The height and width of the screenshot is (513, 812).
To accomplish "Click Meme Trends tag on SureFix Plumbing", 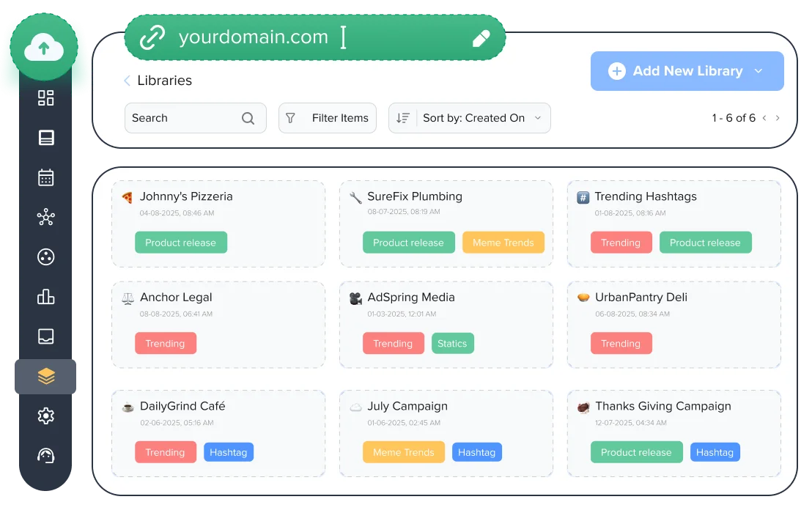I will pyautogui.click(x=503, y=243).
